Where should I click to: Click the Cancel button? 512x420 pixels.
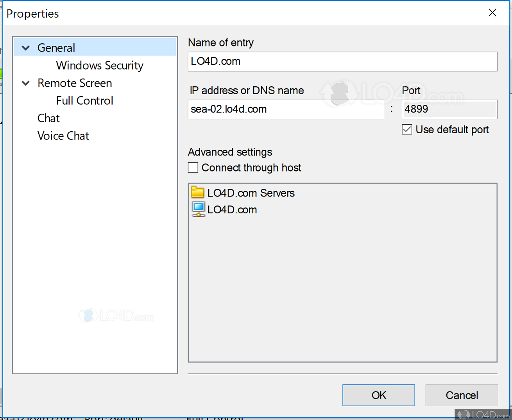pos(462,395)
